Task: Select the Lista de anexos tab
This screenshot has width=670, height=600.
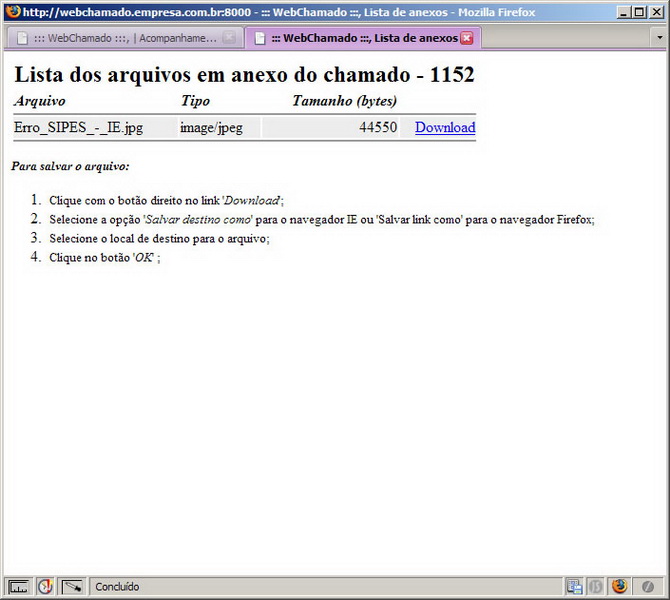Action: pos(364,38)
